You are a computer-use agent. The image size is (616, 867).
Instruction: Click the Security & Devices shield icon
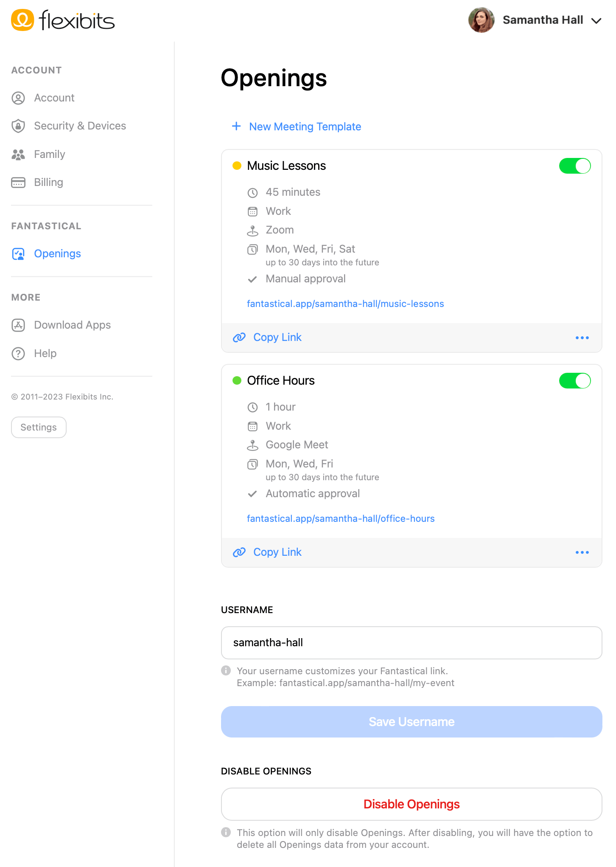18,126
